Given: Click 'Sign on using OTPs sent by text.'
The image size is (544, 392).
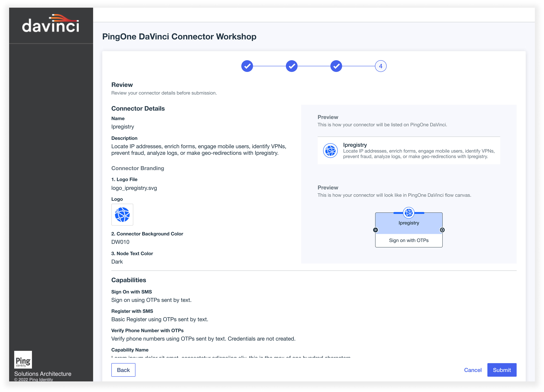Looking at the screenshot, I should (151, 300).
